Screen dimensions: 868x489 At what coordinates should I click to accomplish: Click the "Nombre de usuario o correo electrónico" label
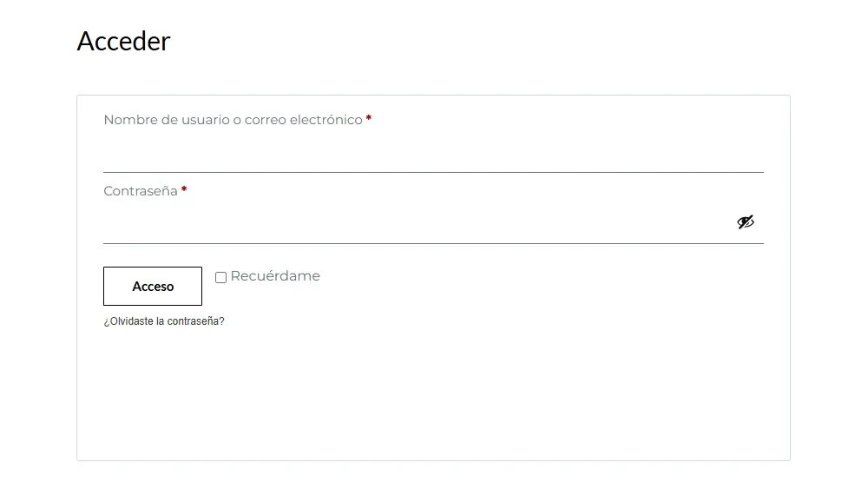point(233,120)
